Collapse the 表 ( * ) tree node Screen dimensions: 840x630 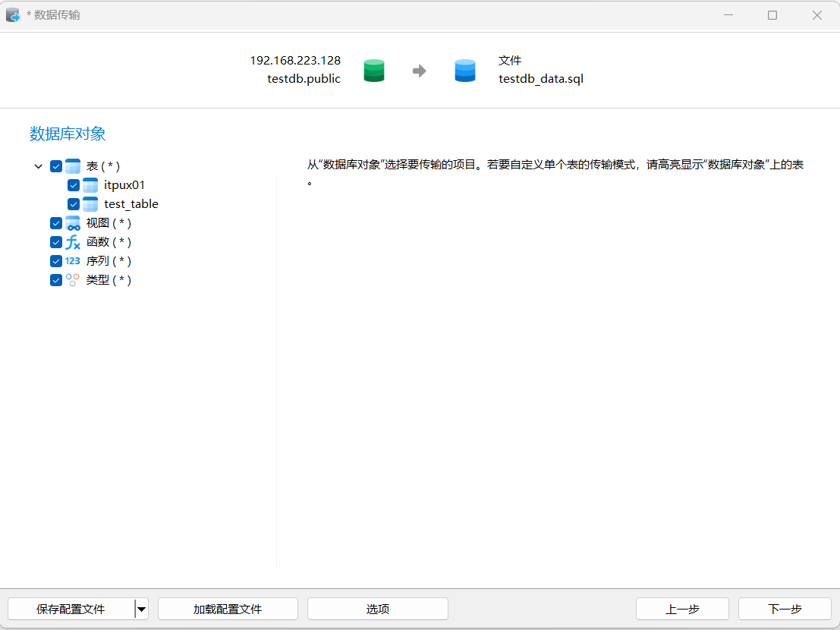39,166
